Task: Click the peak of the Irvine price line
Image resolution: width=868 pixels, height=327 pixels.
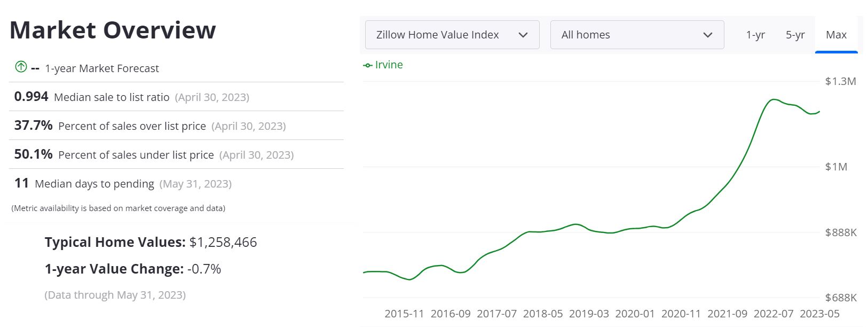Action: coord(774,99)
